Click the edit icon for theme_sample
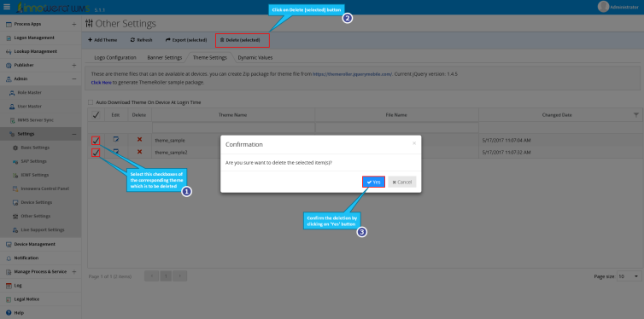The height and width of the screenshot is (319, 644). pyautogui.click(x=116, y=140)
